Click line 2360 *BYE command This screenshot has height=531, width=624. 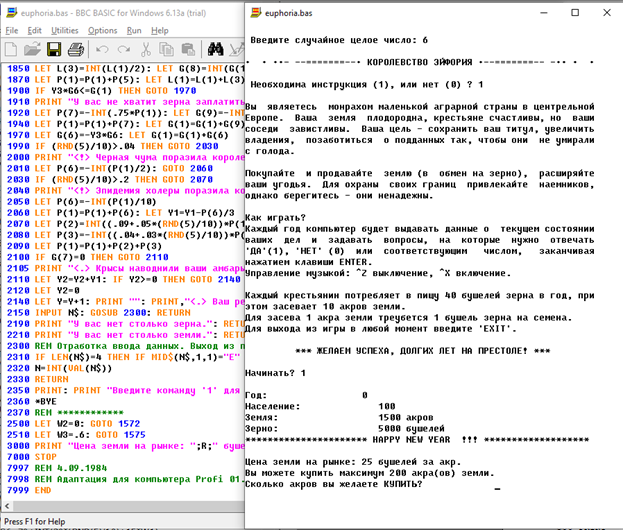coord(32,402)
